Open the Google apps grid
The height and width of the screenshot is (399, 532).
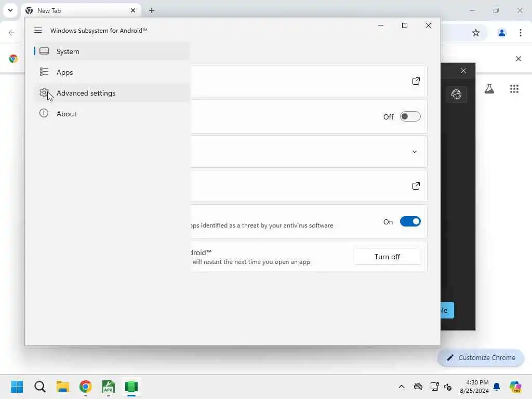click(x=514, y=89)
